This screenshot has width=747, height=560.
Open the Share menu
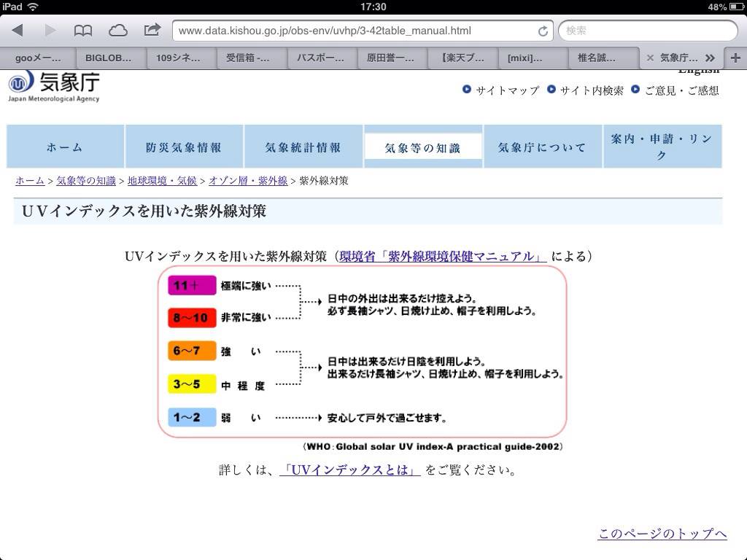152,30
